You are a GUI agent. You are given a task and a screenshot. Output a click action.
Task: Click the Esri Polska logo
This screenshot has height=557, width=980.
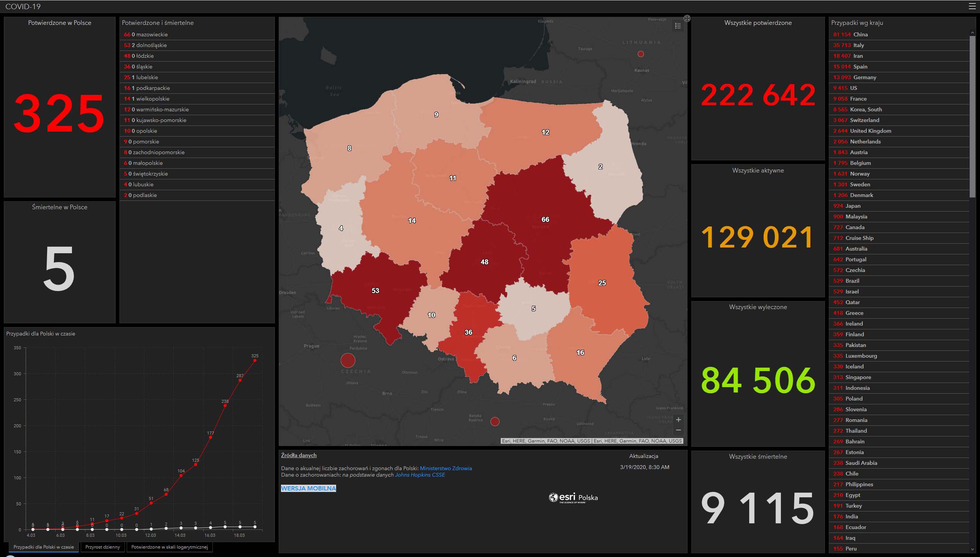tap(573, 498)
